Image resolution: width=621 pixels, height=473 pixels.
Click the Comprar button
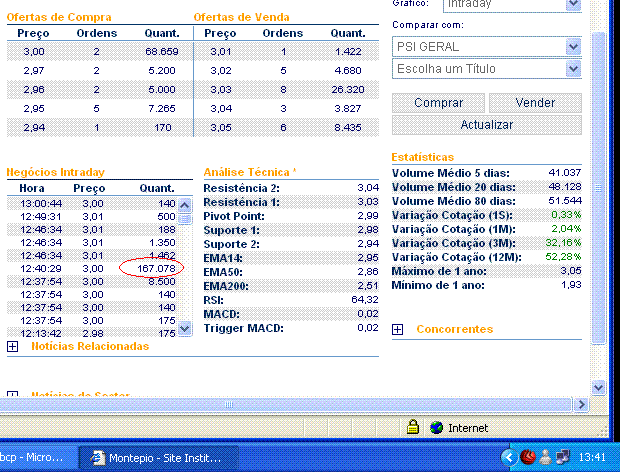pyautogui.click(x=438, y=103)
